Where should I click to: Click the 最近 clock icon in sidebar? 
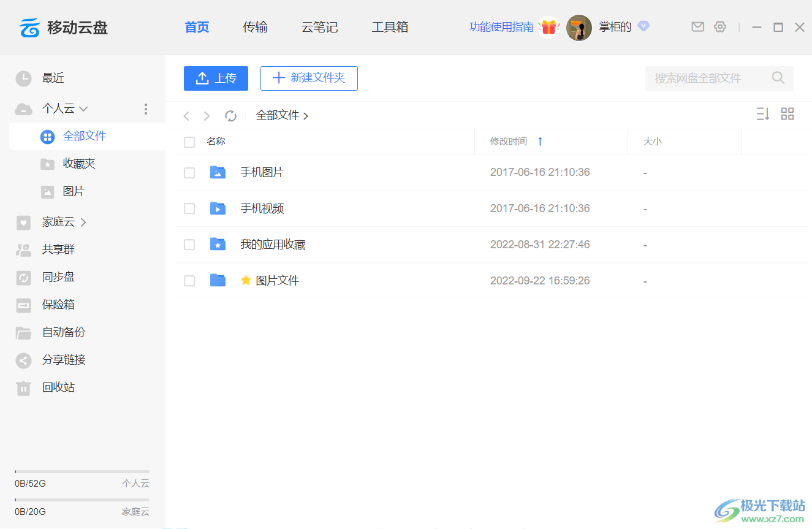(x=23, y=78)
